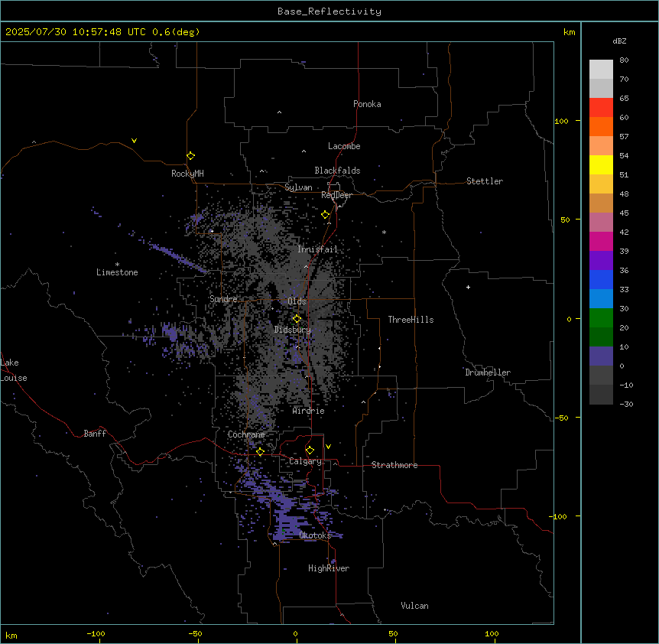Select the blue 33-36 dBZ legend swatch
The height and width of the screenshot is (644, 659).
[x=601, y=279]
